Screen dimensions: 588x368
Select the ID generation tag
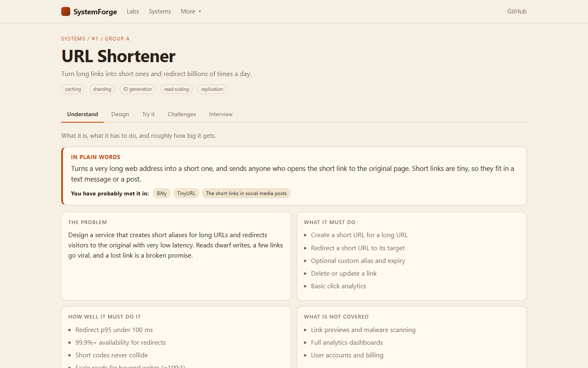point(138,89)
